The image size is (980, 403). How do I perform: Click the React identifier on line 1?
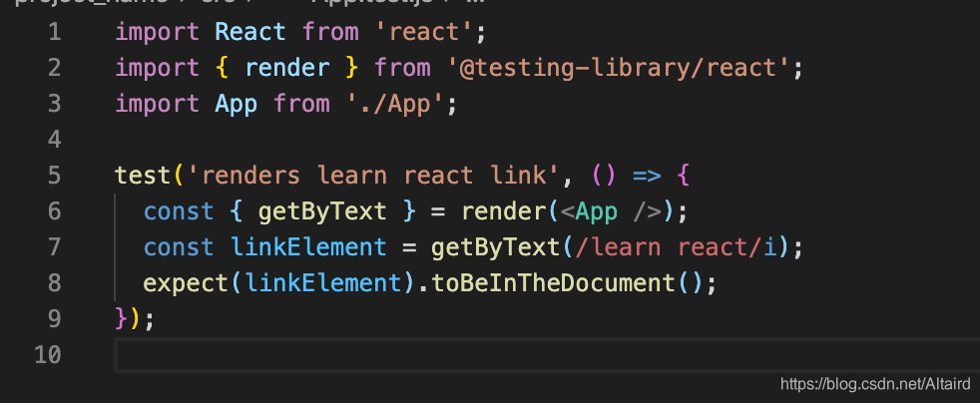(x=250, y=32)
